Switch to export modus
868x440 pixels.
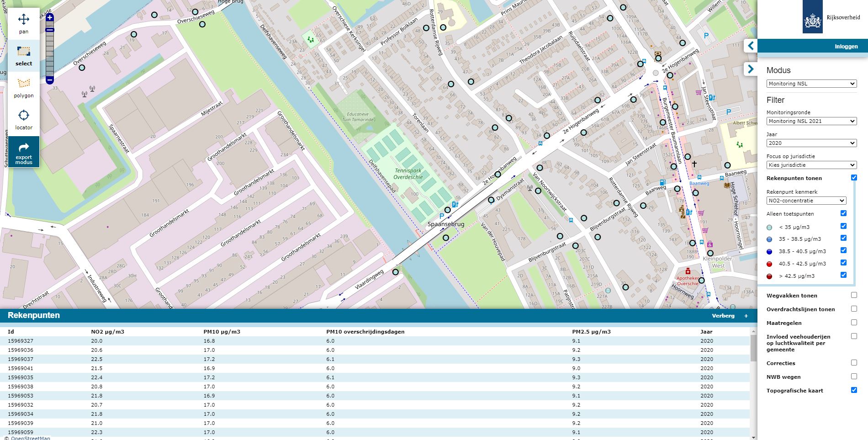click(24, 152)
